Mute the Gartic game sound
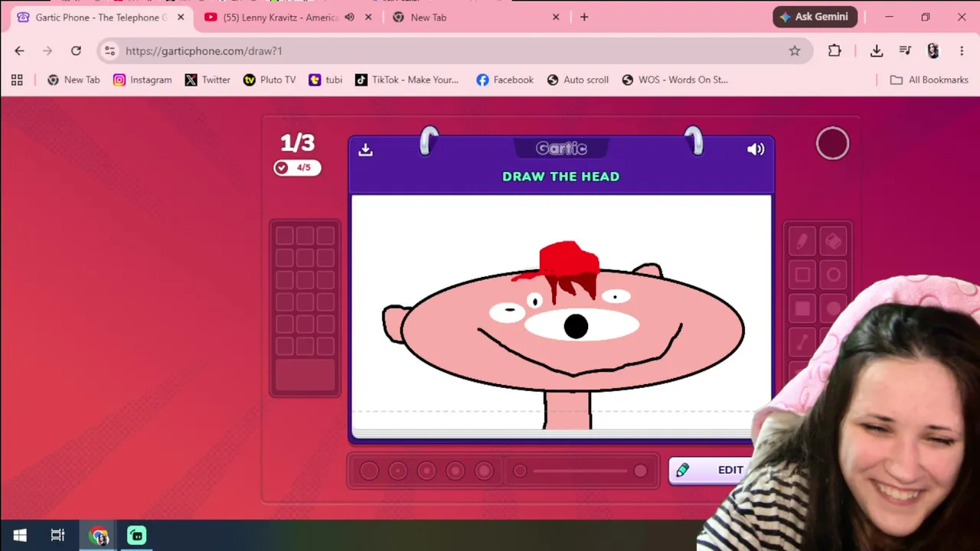Screen dimensions: 980x551 pos(756,149)
